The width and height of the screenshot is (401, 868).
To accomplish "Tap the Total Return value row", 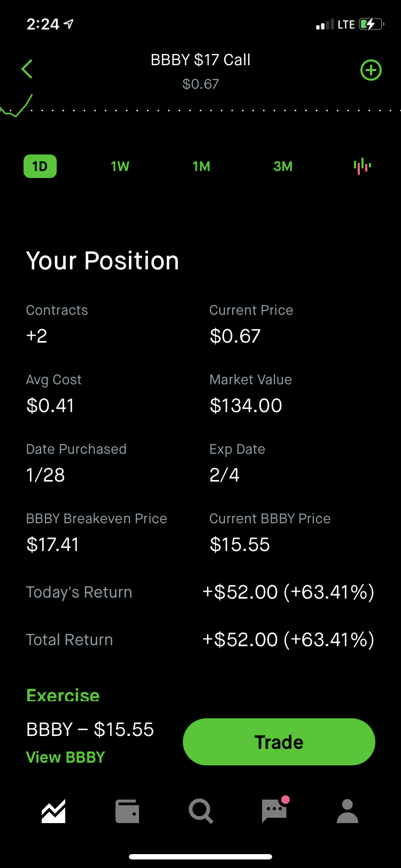I will (288, 640).
